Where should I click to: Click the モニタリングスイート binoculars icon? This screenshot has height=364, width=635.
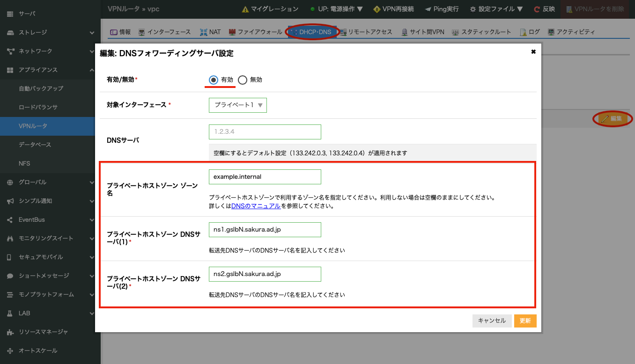[10, 238]
